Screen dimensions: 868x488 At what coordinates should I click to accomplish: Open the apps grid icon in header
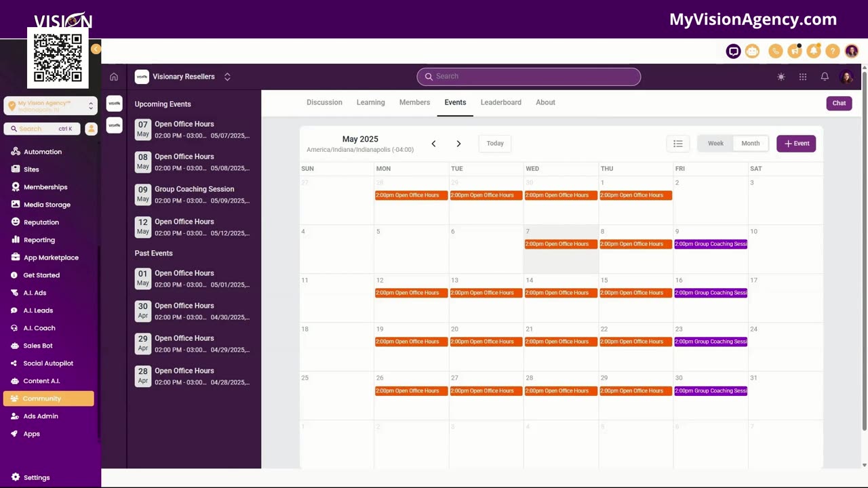coord(803,77)
